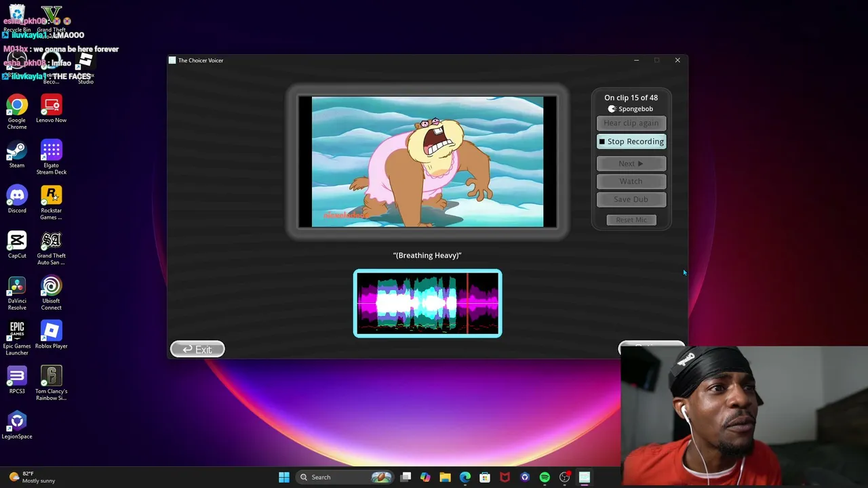Open the Discord desktop icon
This screenshot has width=868, height=488.
click(17, 199)
